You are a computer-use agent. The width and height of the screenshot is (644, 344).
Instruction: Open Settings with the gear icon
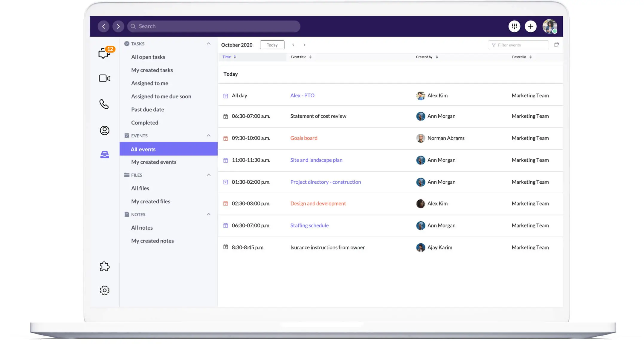[104, 290]
